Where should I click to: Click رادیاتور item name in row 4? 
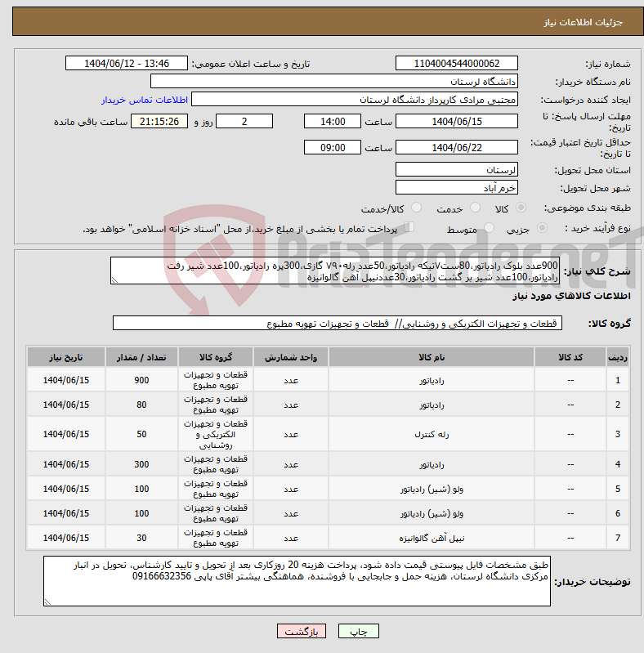[x=432, y=464]
